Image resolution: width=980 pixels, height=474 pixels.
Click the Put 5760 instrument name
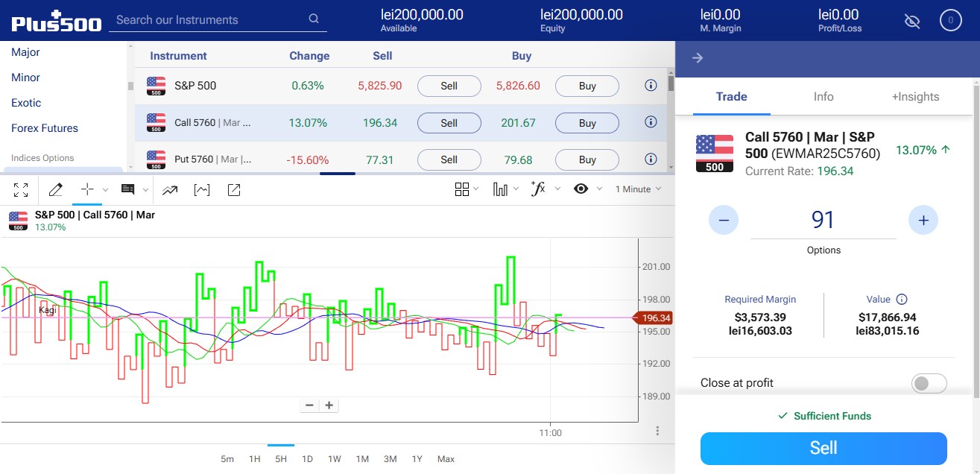pyautogui.click(x=212, y=159)
